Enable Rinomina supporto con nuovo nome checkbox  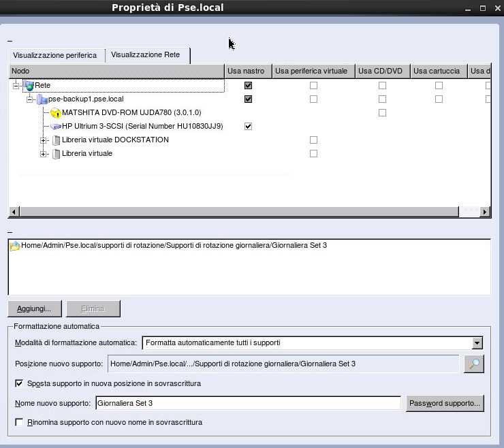(19, 423)
